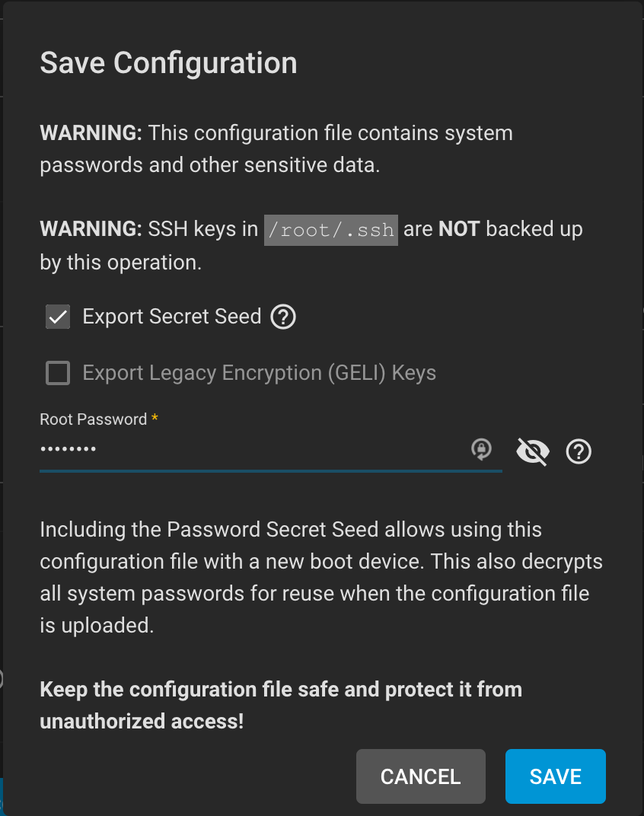Open help tooltip for Root Password

579,451
